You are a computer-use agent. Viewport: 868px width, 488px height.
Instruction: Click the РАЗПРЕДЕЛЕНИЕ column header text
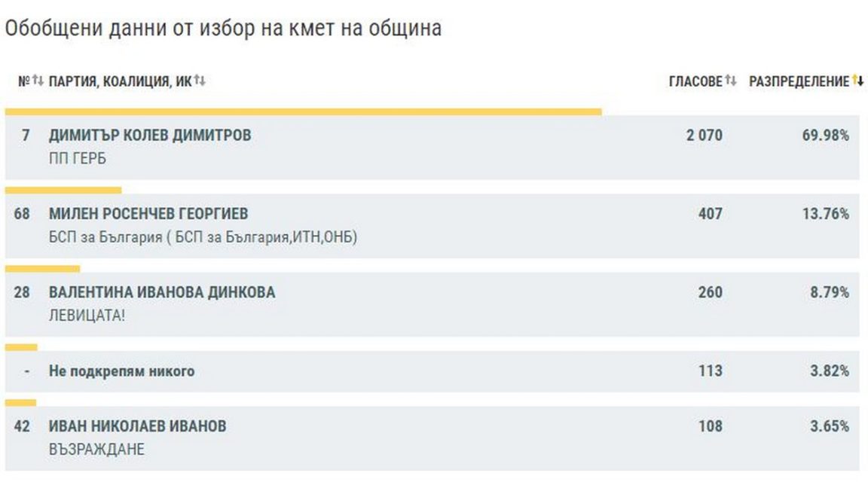(799, 82)
